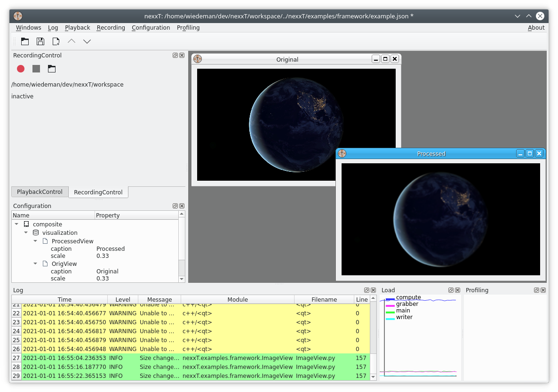Click the main window keep-below chevron icon
The image size is (558, 392).
(518, 16)
